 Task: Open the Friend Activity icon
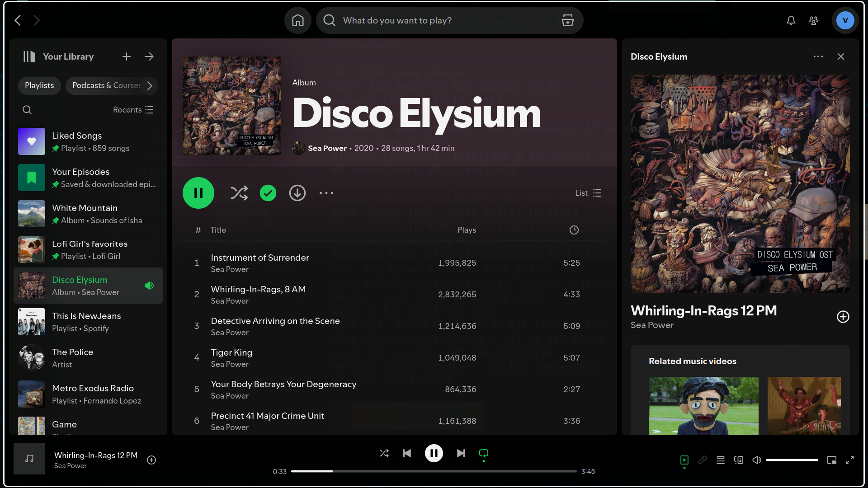pyautogui.click(x=813, y=20)
